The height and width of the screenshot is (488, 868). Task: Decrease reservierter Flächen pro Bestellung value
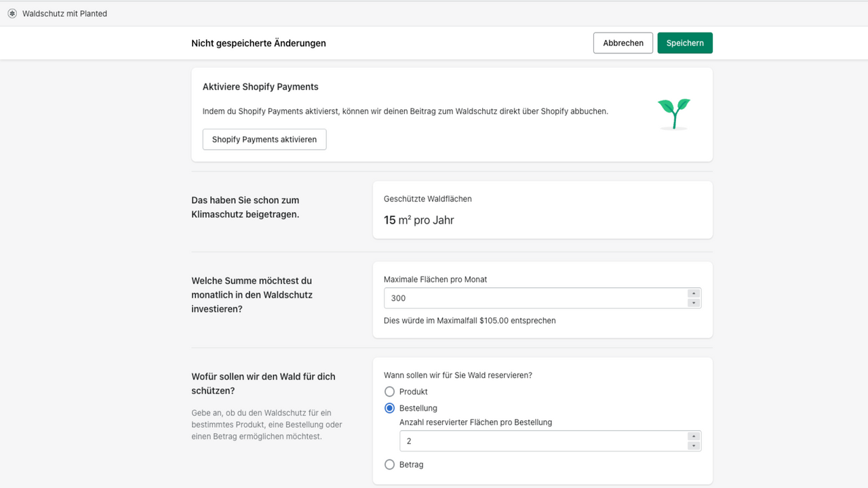[x=693, y=446]
